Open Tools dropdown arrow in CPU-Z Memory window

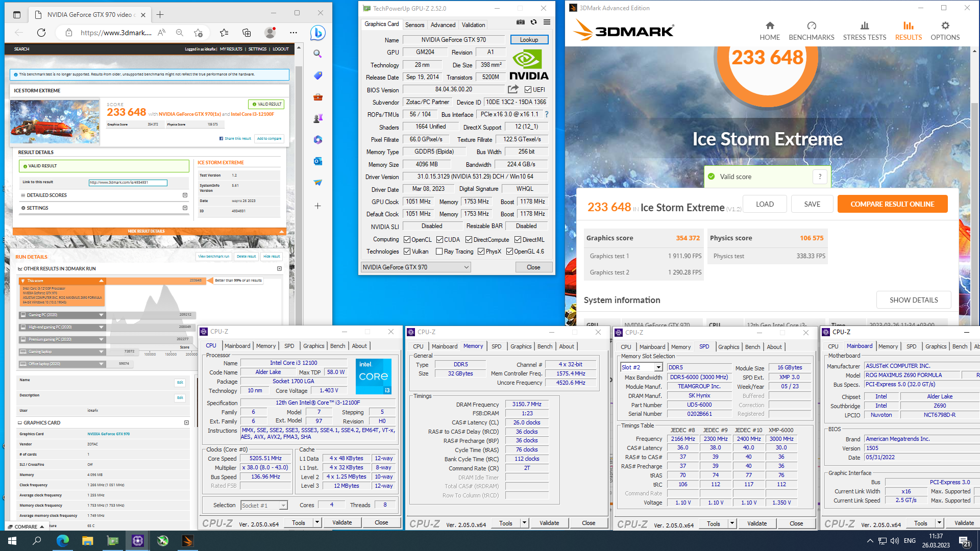point(524,523)
